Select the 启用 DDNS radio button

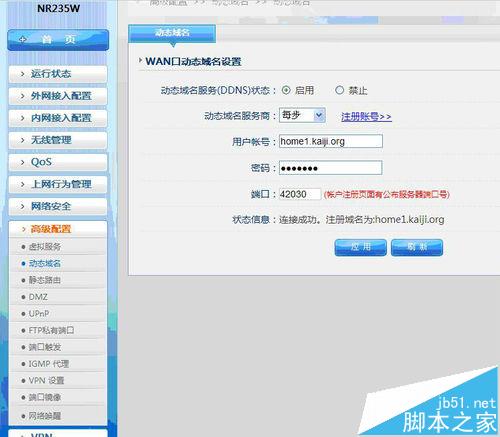point(286,90)
